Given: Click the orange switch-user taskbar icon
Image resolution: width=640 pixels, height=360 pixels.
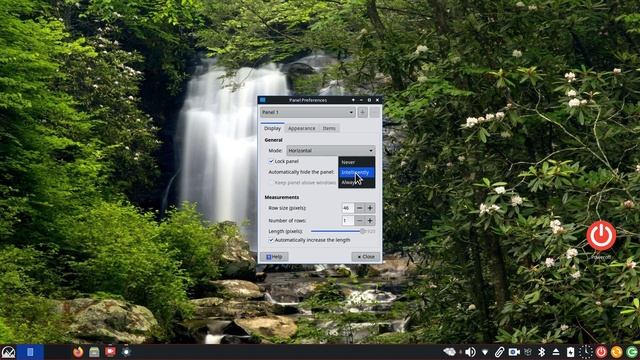Looking at the screenshot, I should coord(617,352).
